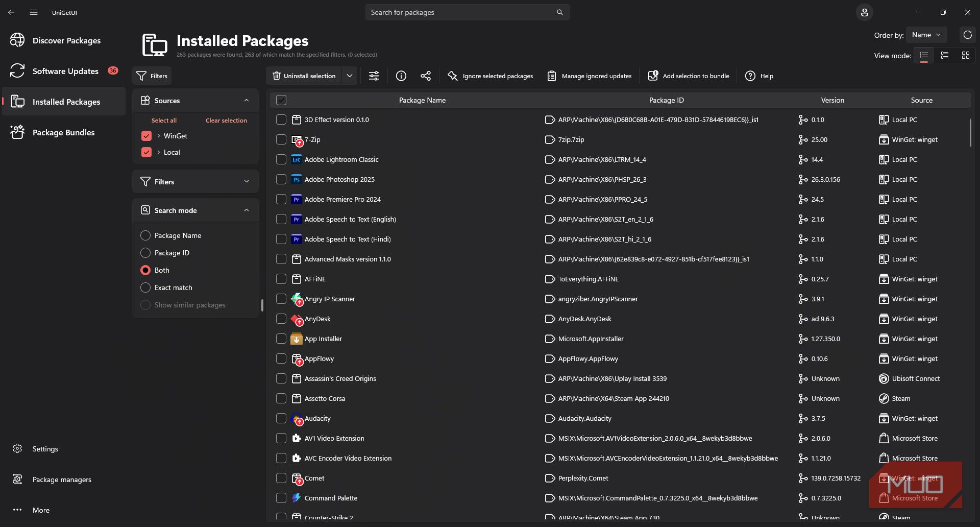Click Ignore selected packages
The width and height of the screenshot is (980, 527).
pos(490,76)
